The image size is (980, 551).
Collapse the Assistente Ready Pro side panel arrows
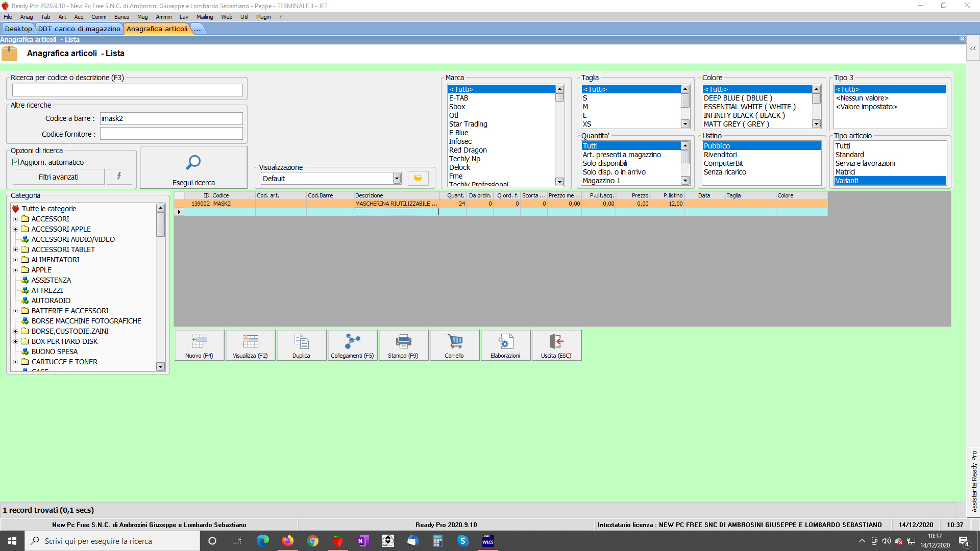coord(973,48)
